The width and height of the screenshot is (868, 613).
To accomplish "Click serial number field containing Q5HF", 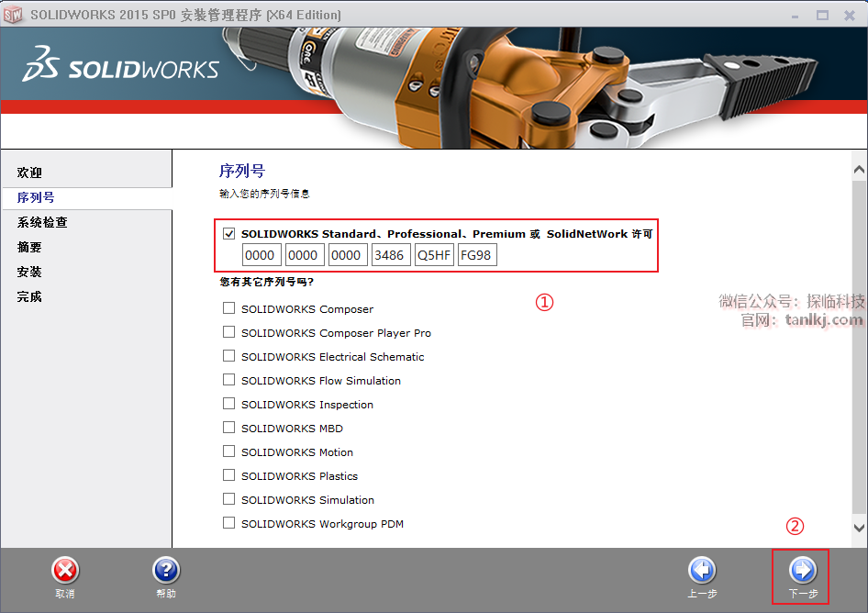I will 434,255.
